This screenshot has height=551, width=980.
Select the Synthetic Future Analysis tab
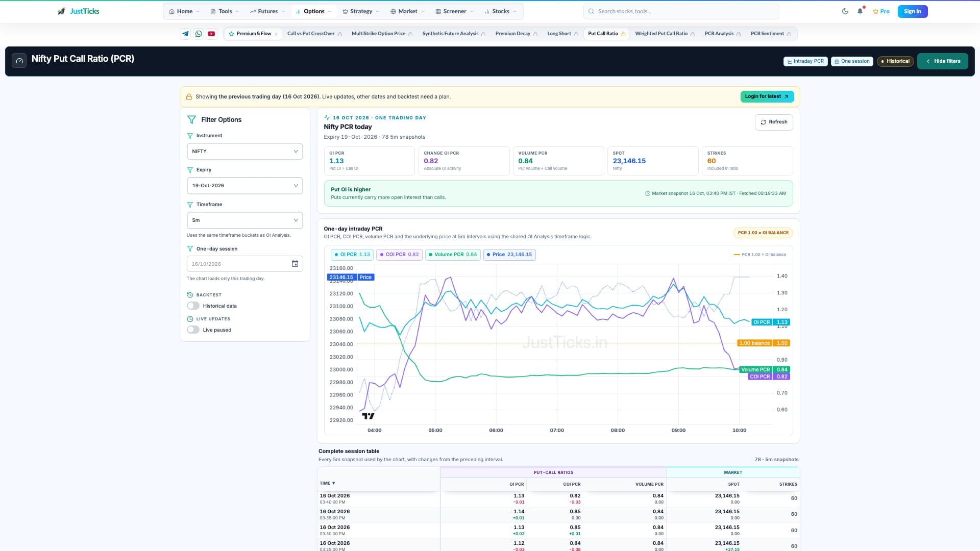[454, 34]
